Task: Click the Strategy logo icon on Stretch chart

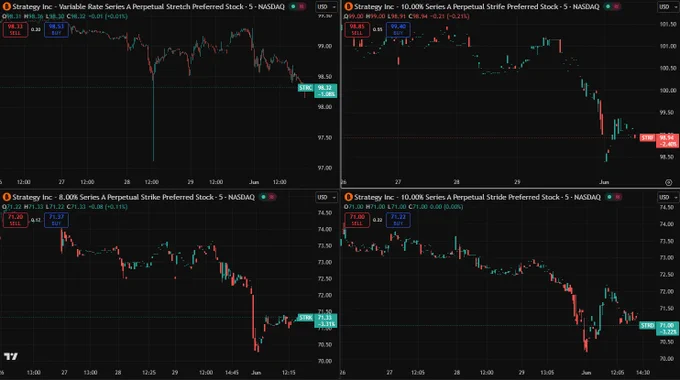Action: pyautogui.click(x=7, y=7)
